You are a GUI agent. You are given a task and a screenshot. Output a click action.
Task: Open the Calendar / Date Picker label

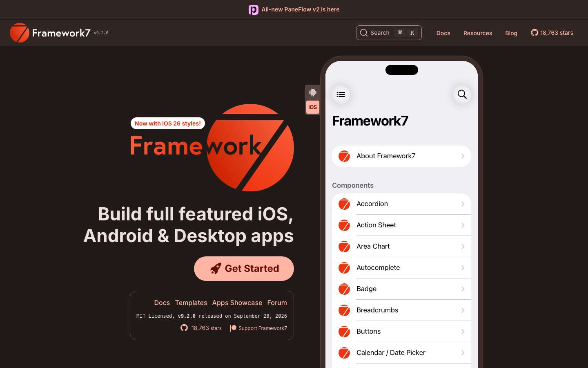click(x=391, y=352)
